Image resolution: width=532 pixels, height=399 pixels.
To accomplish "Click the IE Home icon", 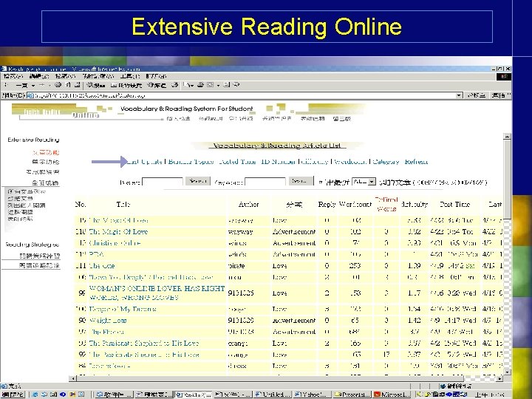I will 78,85.
